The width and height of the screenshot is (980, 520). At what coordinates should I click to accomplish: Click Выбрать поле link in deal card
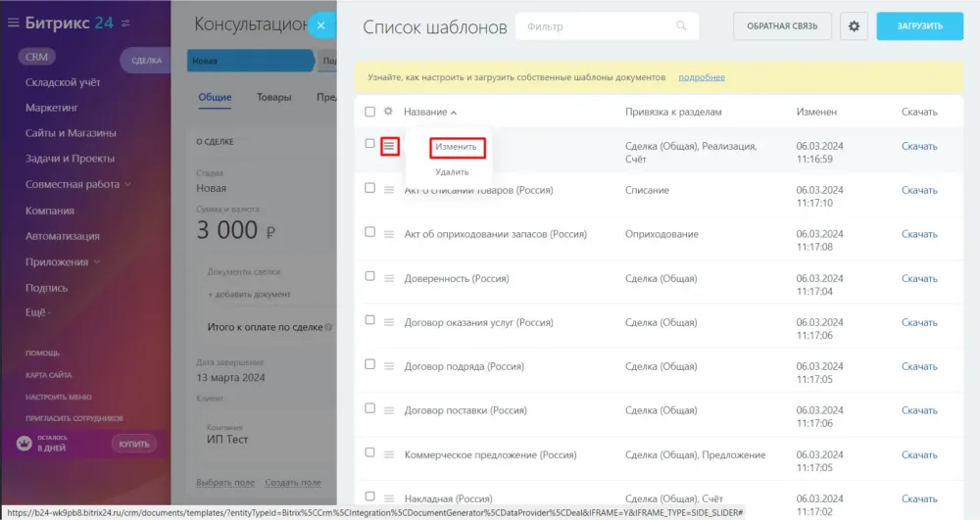pos(225,483)
